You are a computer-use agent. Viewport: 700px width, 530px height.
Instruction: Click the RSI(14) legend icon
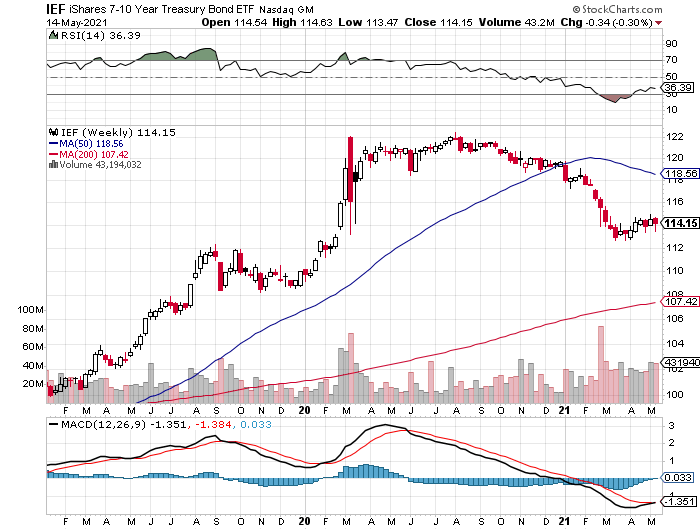53,35
